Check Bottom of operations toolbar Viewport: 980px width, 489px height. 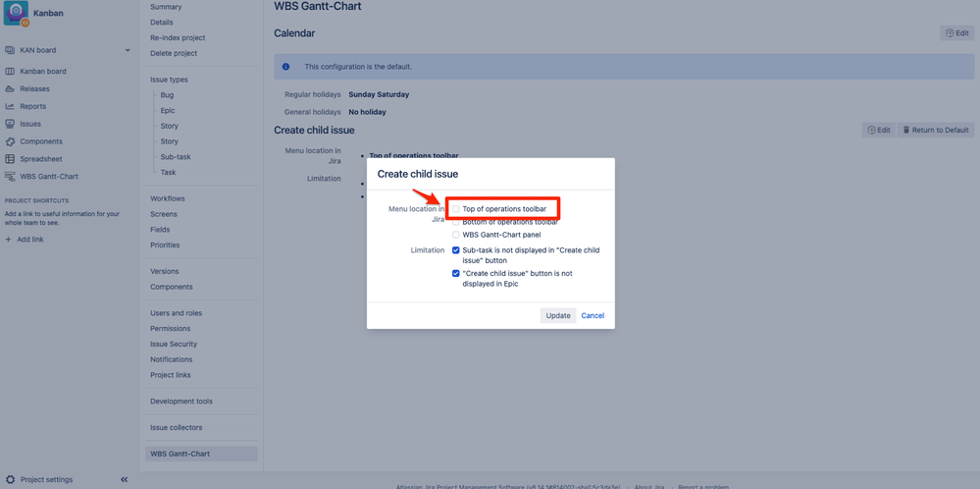[x=455, y=222]
